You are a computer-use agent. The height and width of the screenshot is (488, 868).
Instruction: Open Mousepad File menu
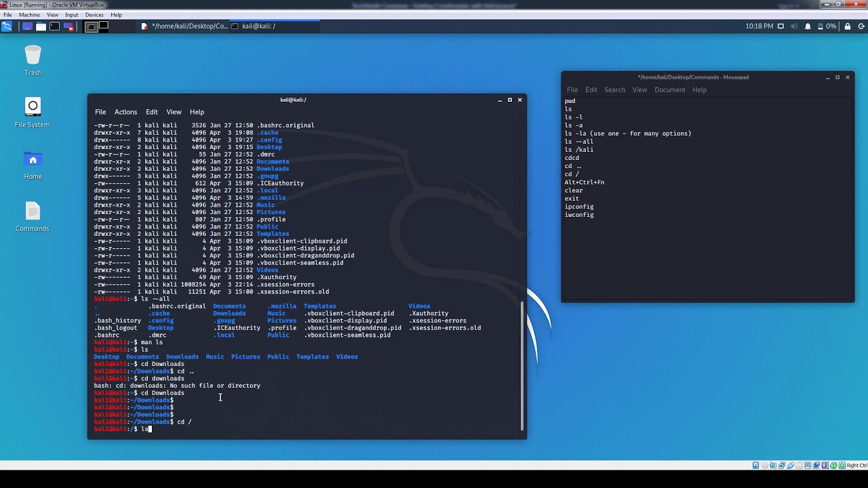coord(572,89)
